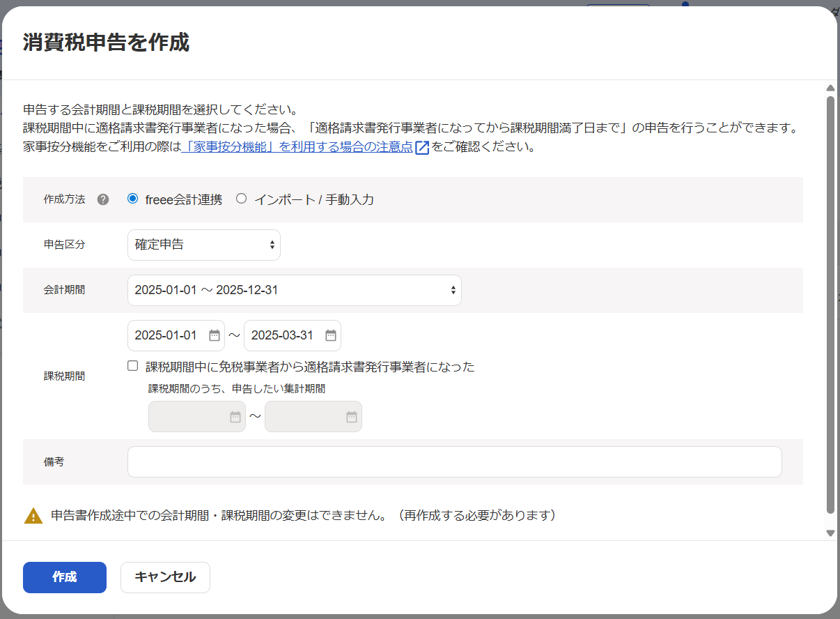Click the 作成方法 row label
The height and width of the screenshot is (619, 840).
pos(64,199)
